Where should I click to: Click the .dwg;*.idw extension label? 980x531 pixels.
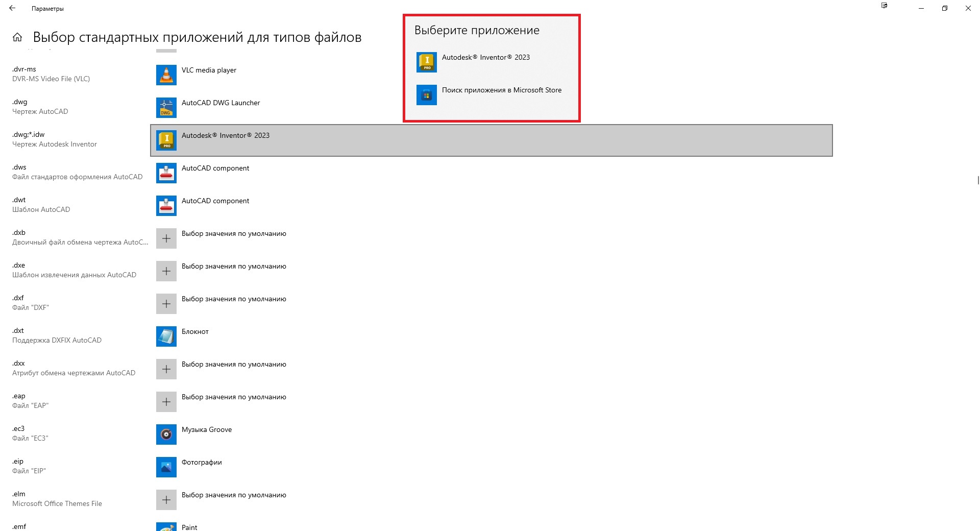pos(29,134)
